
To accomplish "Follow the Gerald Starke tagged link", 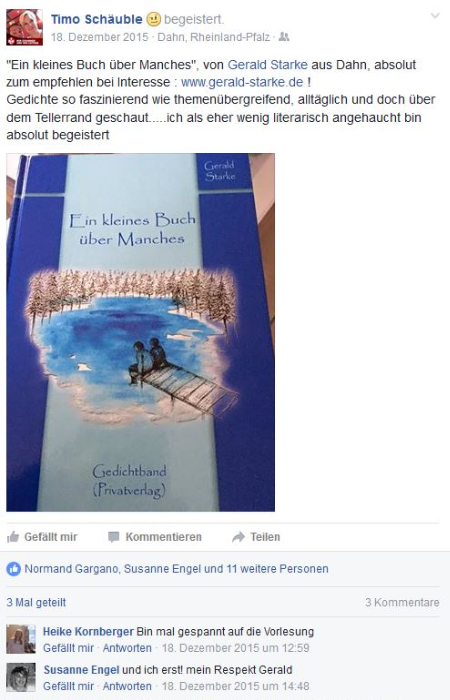I will [267, 65].
